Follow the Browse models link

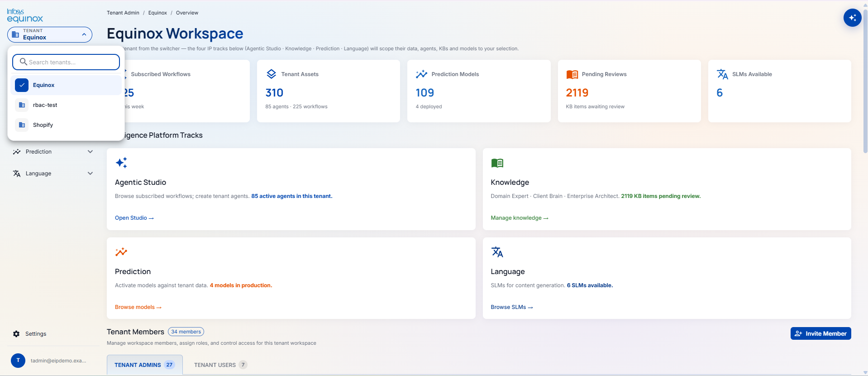(138, 307)
